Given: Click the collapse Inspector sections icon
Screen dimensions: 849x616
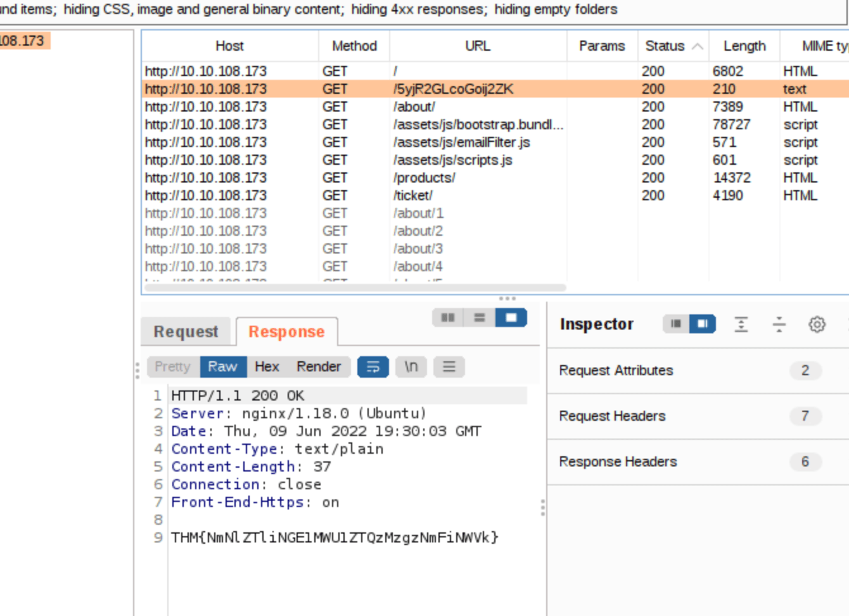Looking at the screenshot, I should [779, 324].
